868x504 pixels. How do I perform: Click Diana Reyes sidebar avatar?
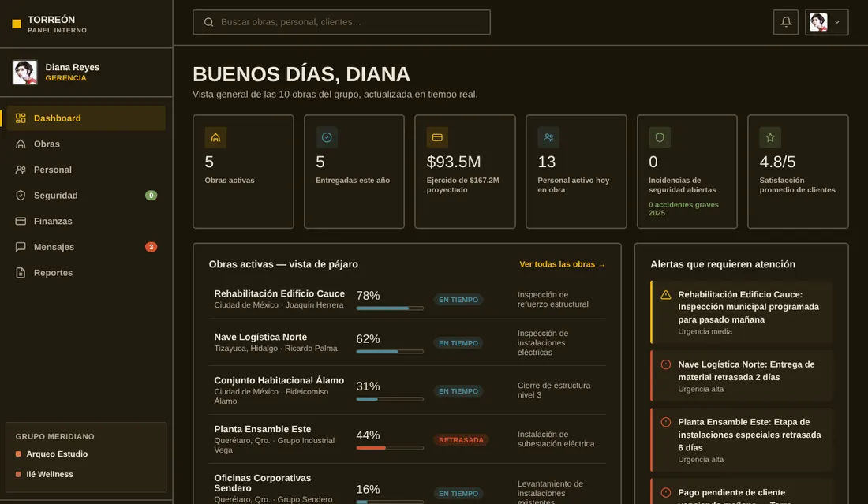(x=25, y=73)
